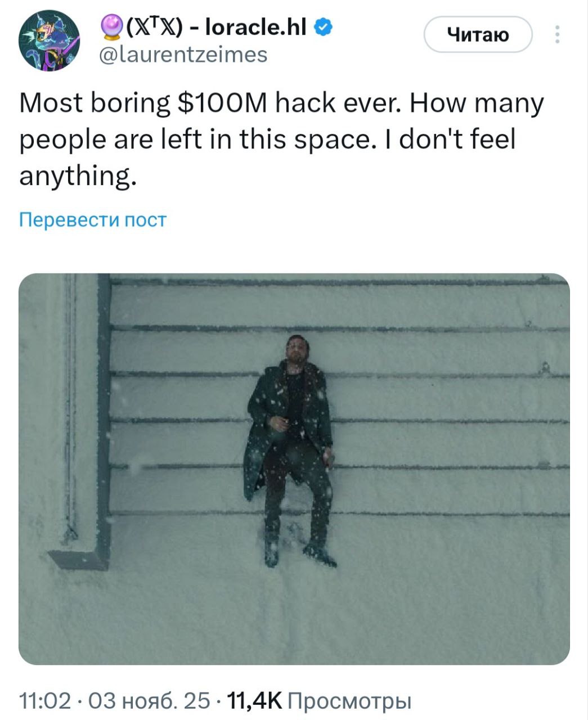Viewport: 588px width, 720px height.
Task: Open the @laurentzeimes handle link
Action: (183, 55)
